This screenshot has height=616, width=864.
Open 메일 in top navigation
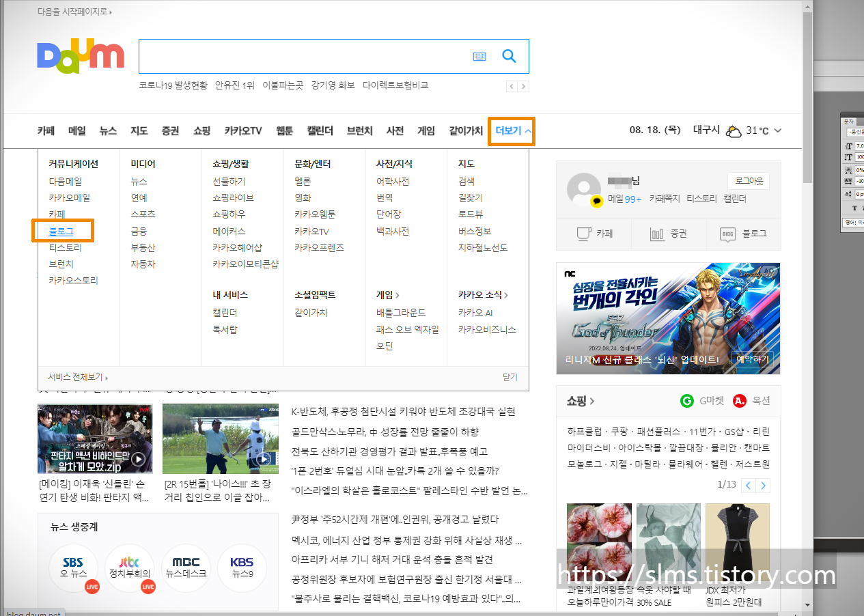(x=77, y=131)
